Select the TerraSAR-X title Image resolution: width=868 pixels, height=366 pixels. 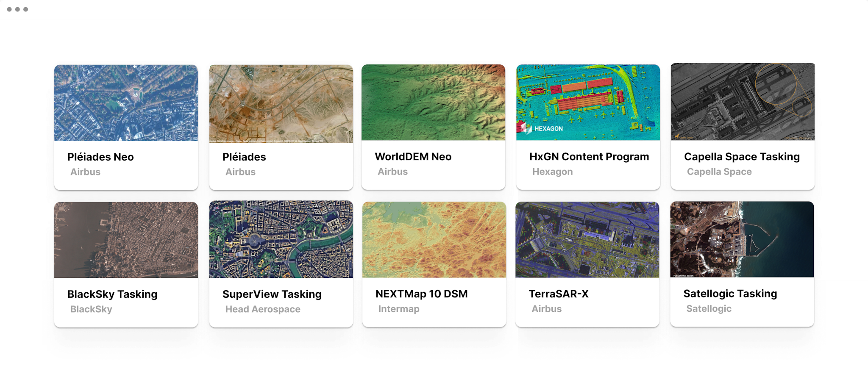pos(559,294)
